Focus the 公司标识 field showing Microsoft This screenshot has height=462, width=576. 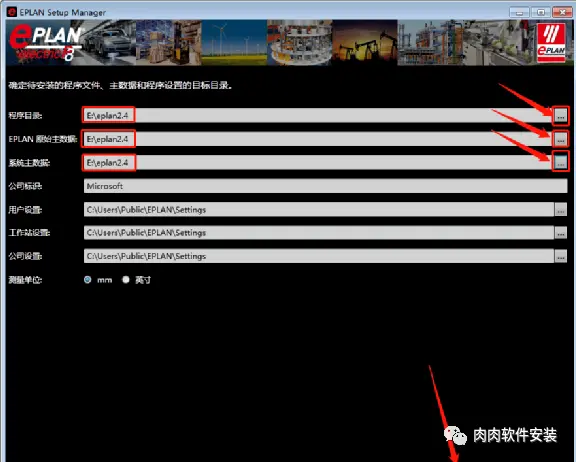coord(325,186)
